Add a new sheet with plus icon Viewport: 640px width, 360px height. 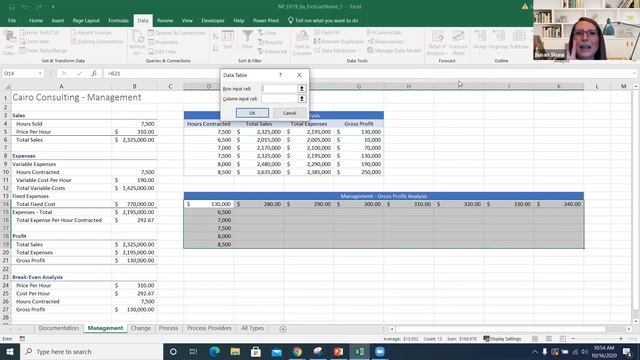pyautogui.click(x=283, y=329)
